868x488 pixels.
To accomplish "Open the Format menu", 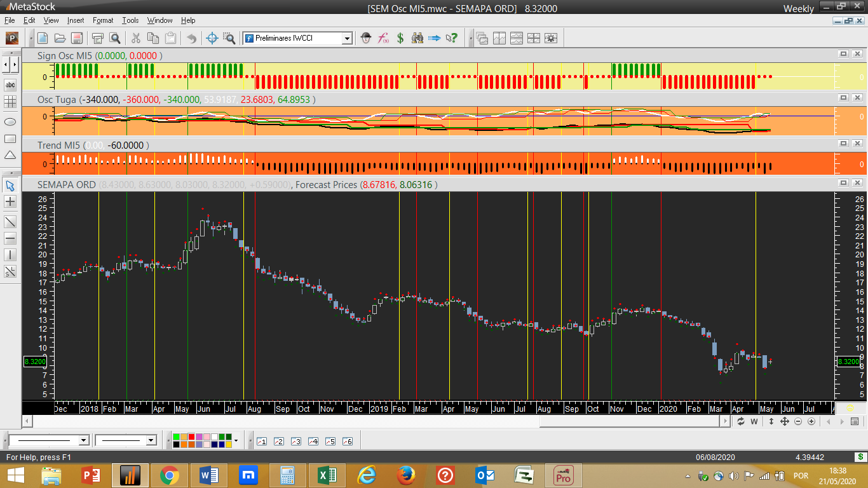I will (x=102, y=20).
